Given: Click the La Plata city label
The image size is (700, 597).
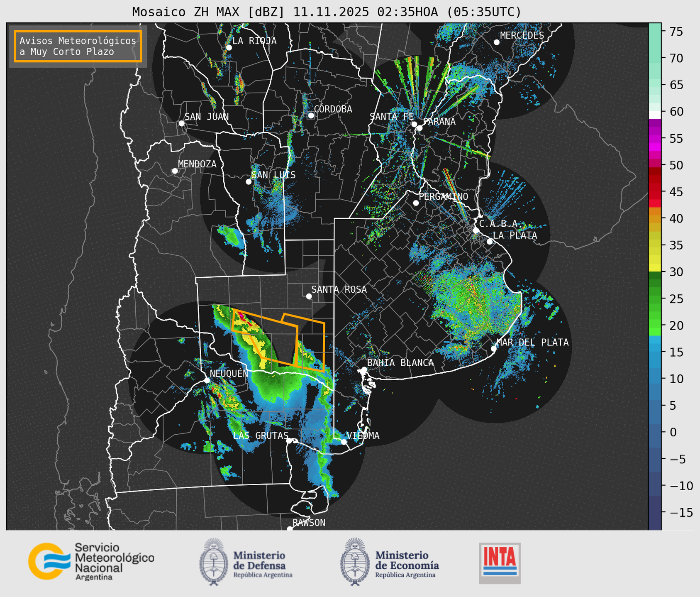Looking at the screenshot, I should click(x=515, y=235).
